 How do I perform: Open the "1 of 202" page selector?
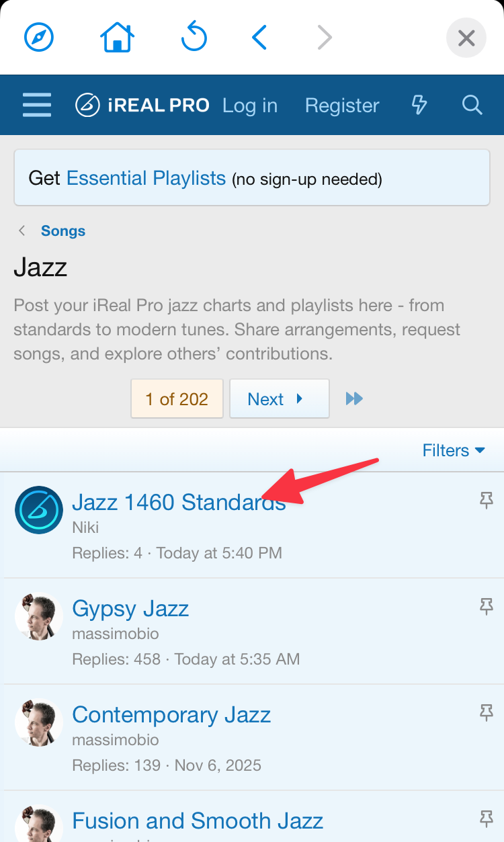[177, 399]
